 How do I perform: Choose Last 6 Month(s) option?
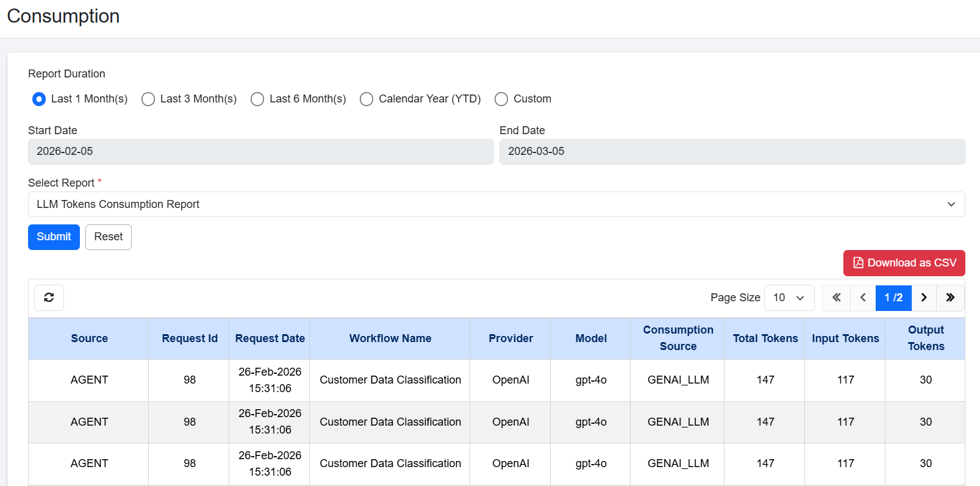tap(257, 99)
